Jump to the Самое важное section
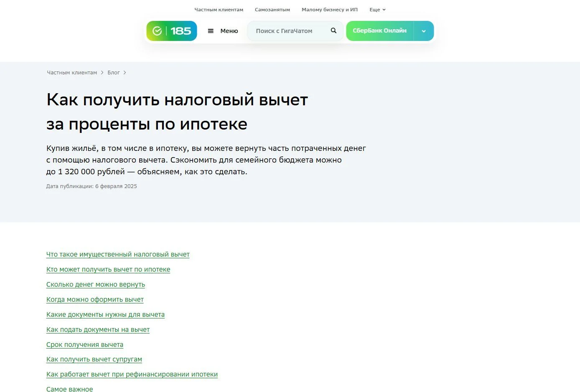The height and width of the screenshot is (392, 580). (x=70, y=389)
